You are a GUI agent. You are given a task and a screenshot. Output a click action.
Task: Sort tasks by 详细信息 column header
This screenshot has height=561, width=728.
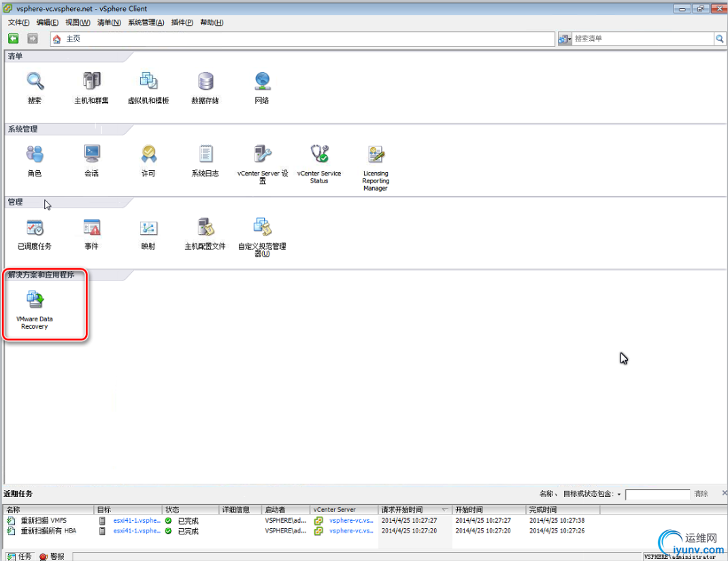tap(240, 510)
